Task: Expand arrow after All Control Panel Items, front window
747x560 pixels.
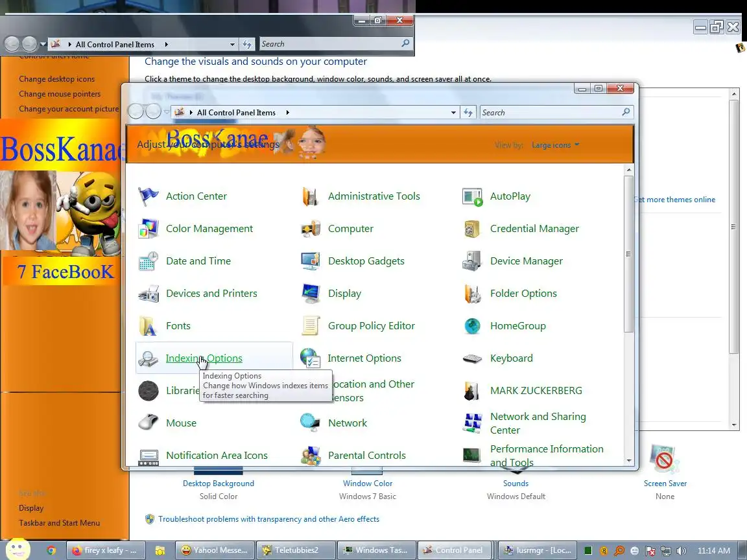Action: click(x=287, y=112)
